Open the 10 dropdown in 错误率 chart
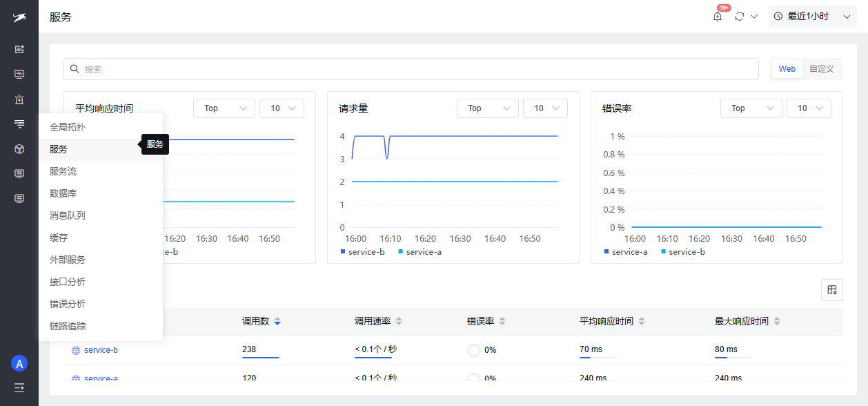The height and width of the screenshot is (406, 868). click(809, 108)
